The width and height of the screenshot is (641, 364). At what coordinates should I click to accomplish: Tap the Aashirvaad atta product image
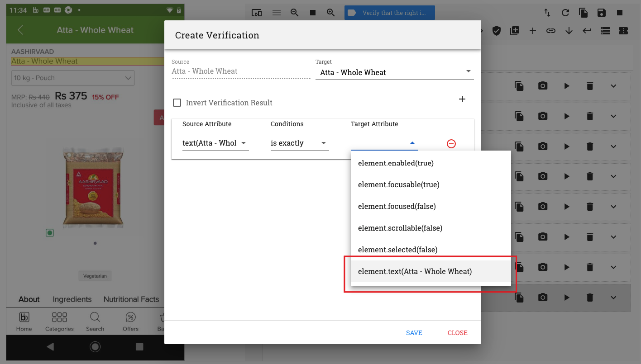click(x=93, y=188)
